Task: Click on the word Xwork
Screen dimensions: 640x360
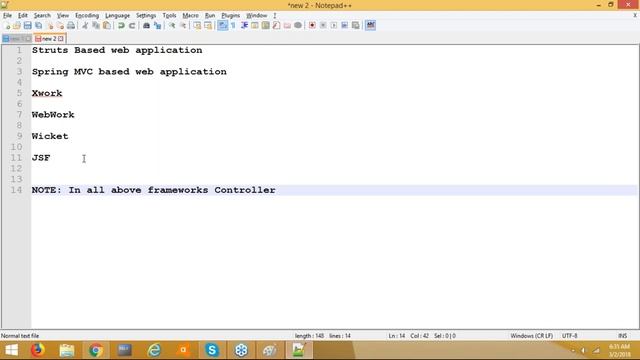Action: coord(47,93)
